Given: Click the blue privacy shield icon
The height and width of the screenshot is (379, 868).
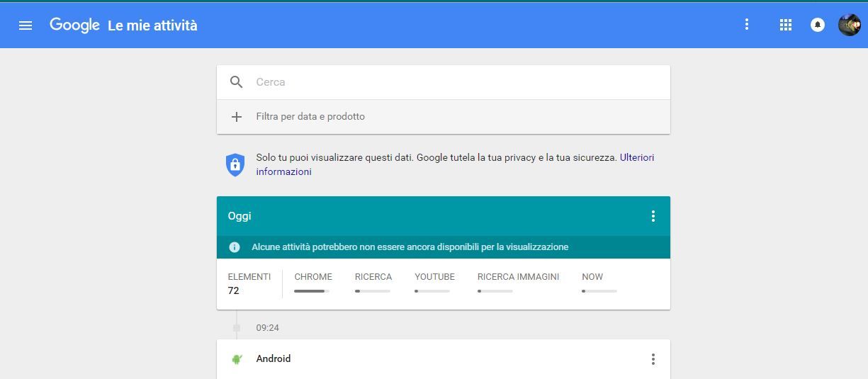Looking at the screenshot, I should 235,164.
